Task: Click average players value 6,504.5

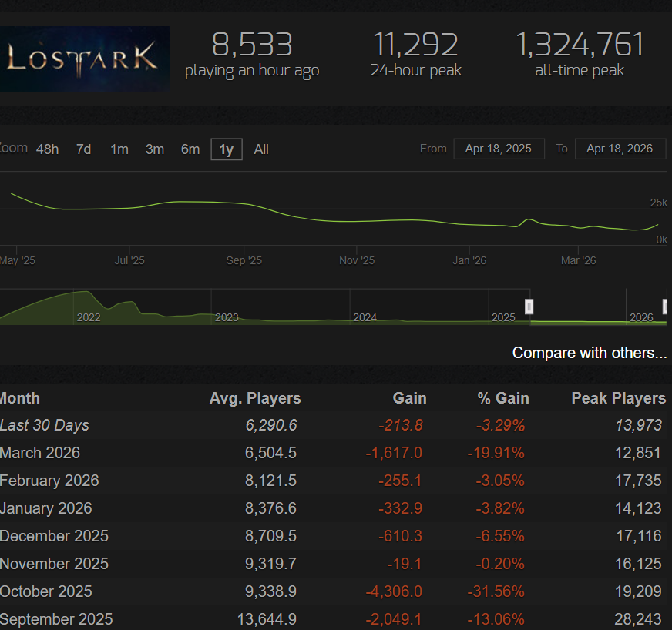Action: click(x=270, y=453)
